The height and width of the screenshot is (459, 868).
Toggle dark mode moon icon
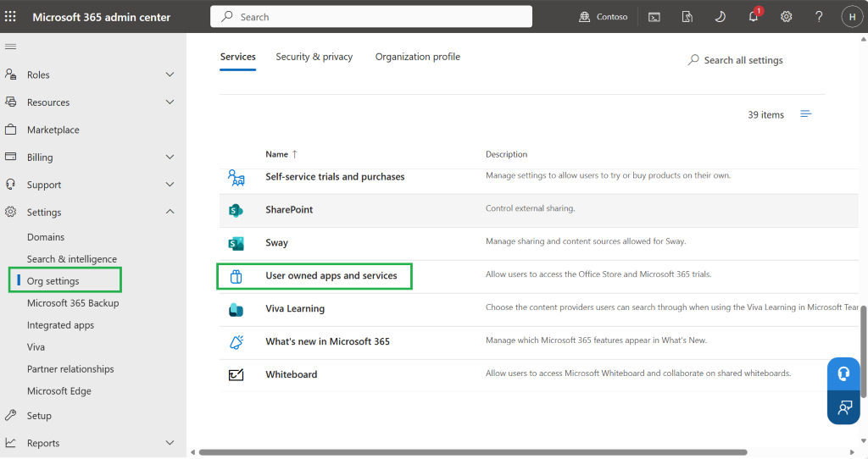720,17
